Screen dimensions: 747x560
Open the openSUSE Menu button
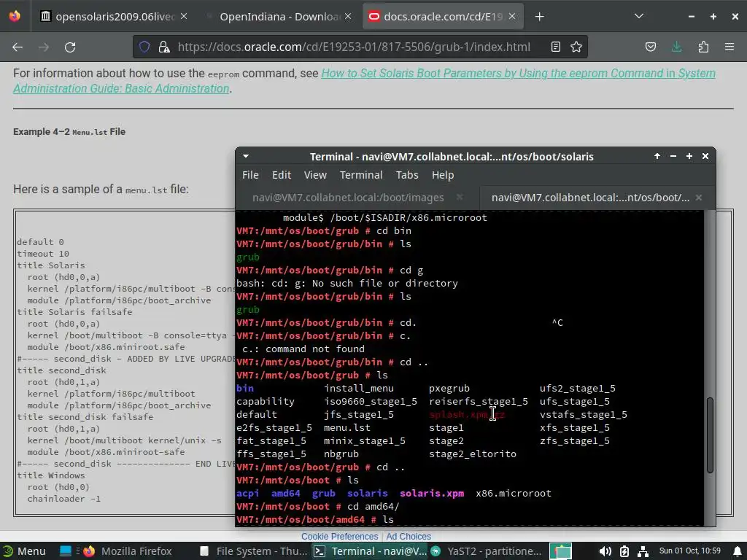pyautogui.click(x=24, y=551)
